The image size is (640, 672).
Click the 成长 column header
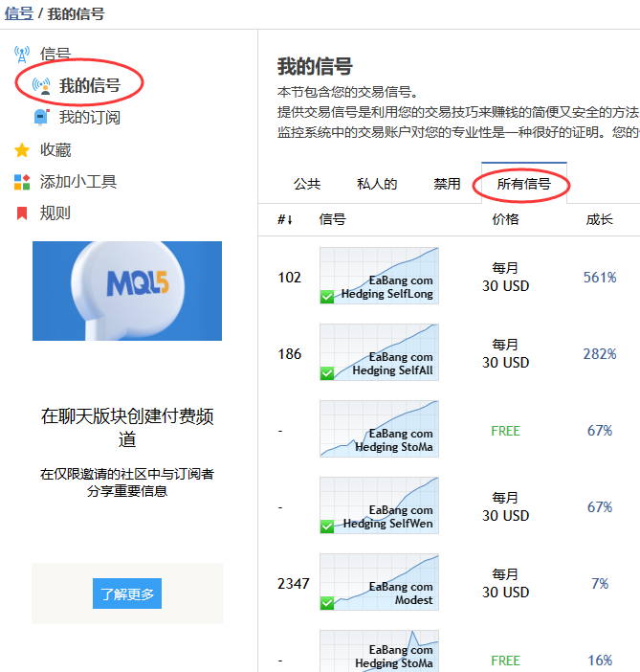coord(599,219)
